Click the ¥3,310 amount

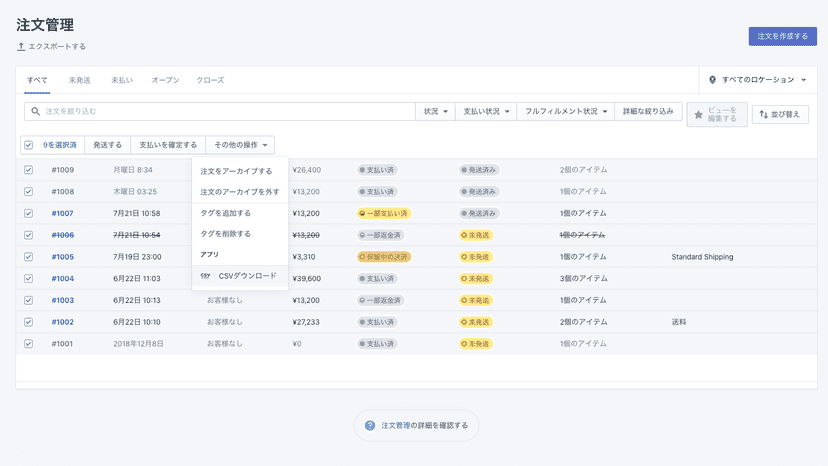(304, 257)
